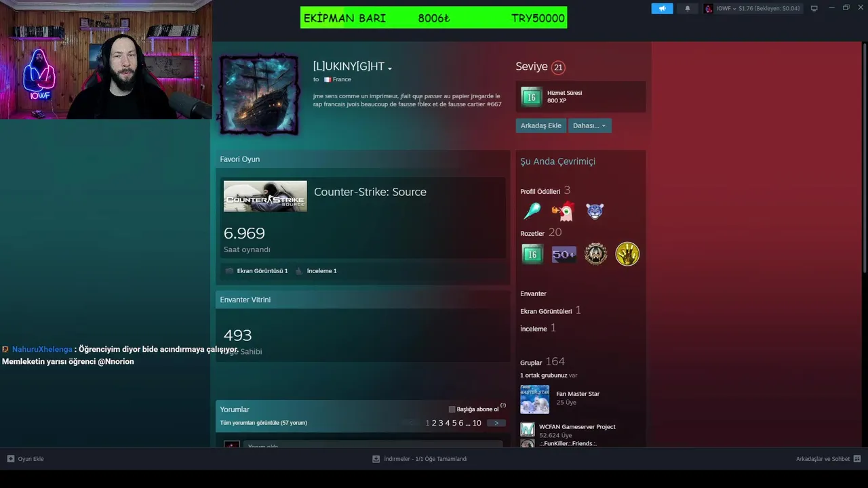Open the Counter-Strike: Source game banner
This screenshot has width=868, height=488.
(x=265, y=196)
